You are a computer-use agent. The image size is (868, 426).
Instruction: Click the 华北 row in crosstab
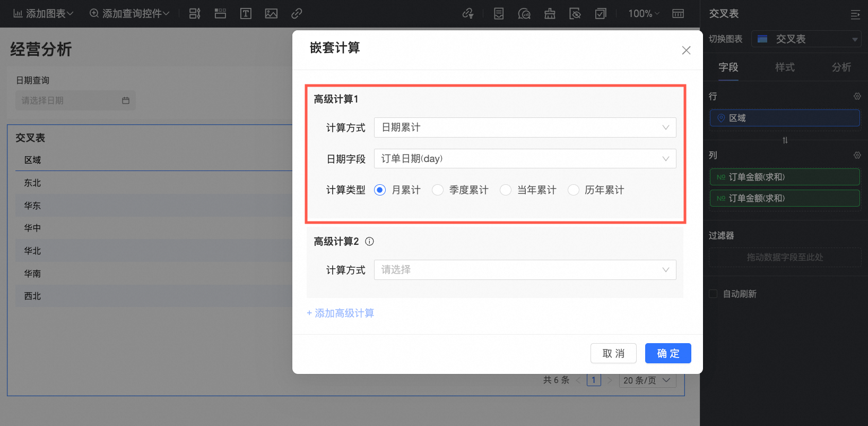tap(154, 251)
